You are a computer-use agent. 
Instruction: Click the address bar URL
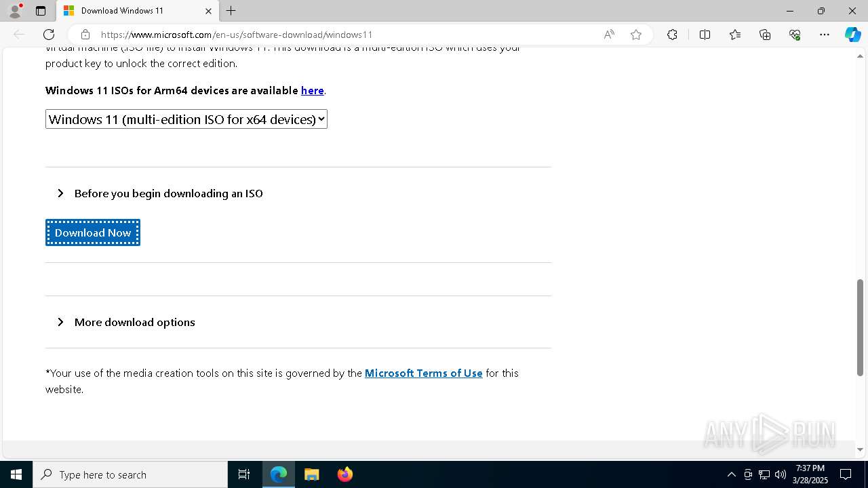pos(237,35)
